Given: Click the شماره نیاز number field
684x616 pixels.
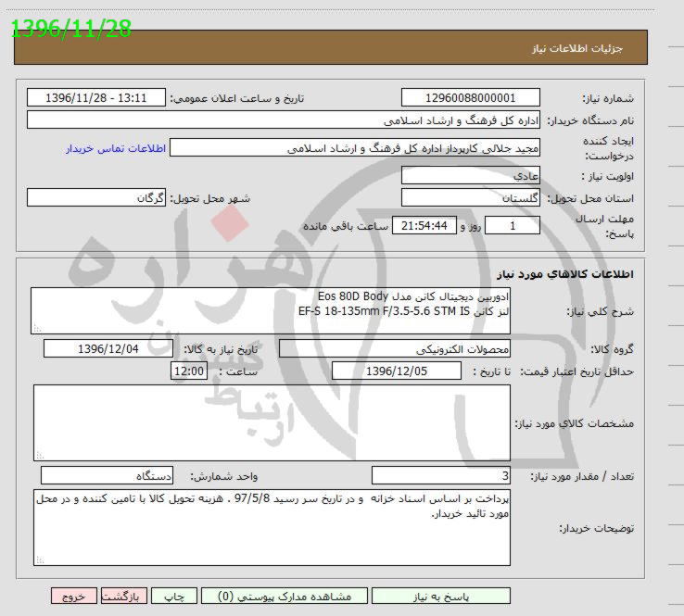Looking at the screenshot, I should coord(471,98).
